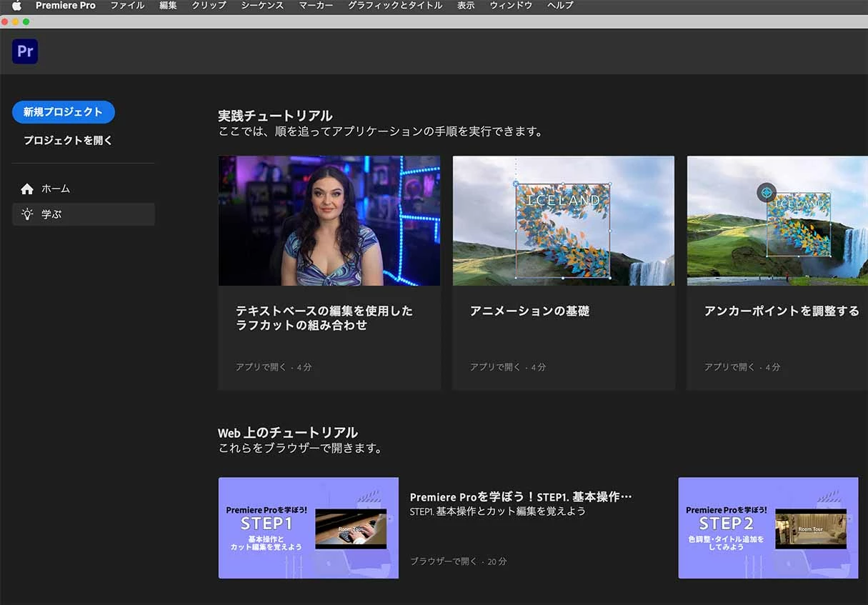Click the 新規プロジェクト button
The image size is (868, 605).
pos(64,112)
